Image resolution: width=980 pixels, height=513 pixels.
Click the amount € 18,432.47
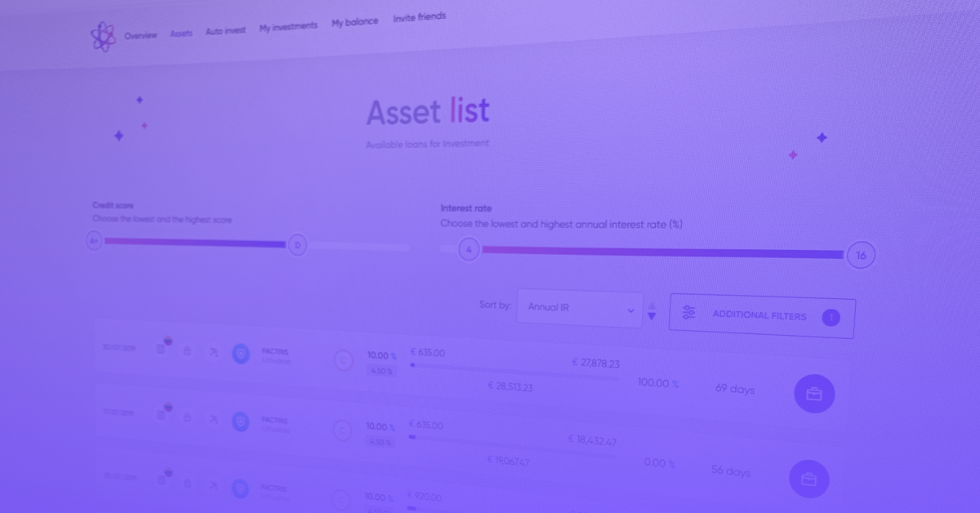[592, 440]
